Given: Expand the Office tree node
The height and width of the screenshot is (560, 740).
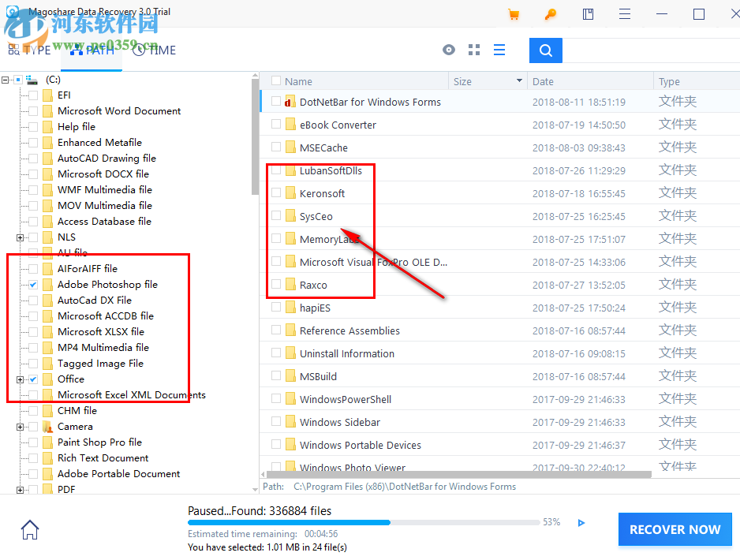Looking at the screenshot, I should (19, 379).
